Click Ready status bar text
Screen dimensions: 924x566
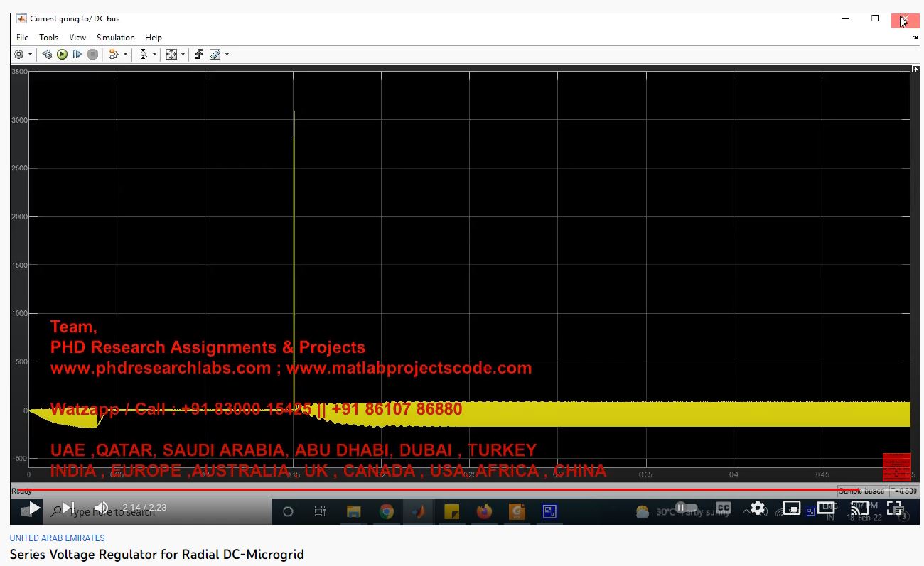21,491
